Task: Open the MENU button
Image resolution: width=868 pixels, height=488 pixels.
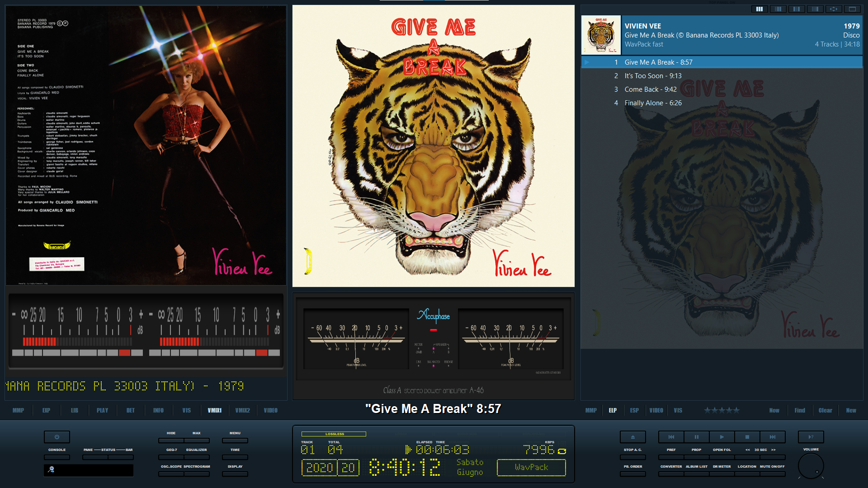Action: pyautogui.click(x=235, y=441)
